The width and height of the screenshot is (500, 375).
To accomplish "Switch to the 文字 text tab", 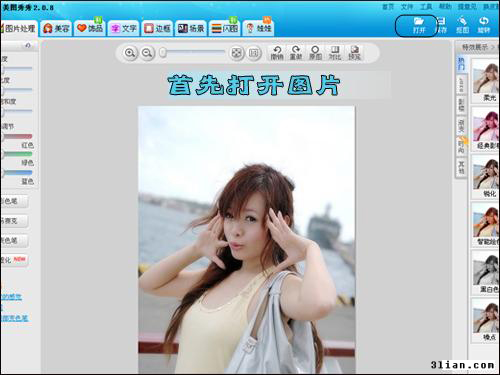I will pos(123,28).
